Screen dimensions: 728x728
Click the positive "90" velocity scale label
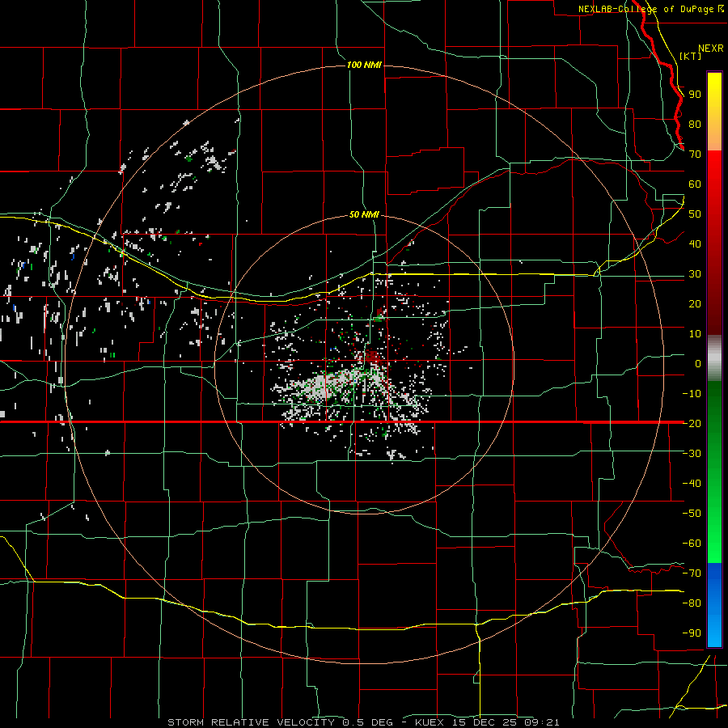tap(695, 95)
